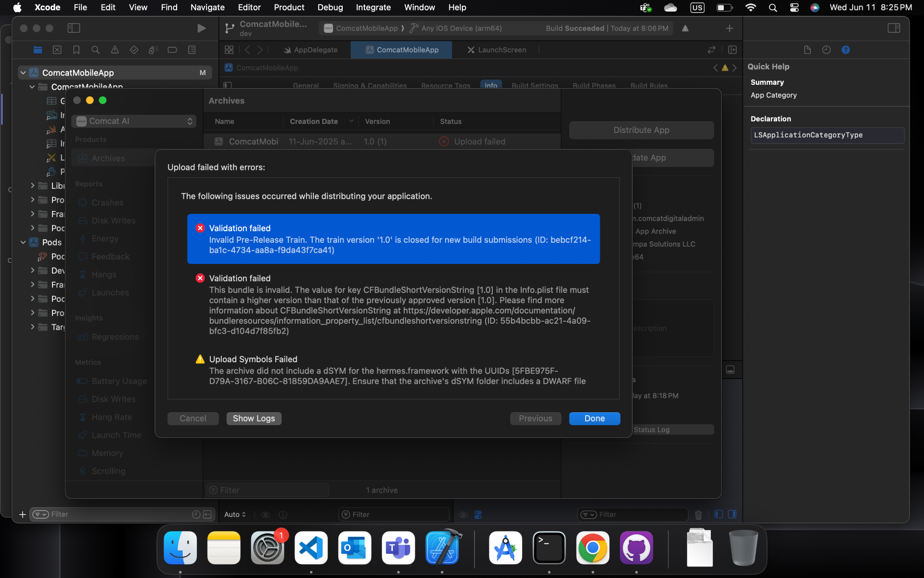Image resolution: width=924 pixels, height=578 pixels.
Task: Toggle the debug area hide button
Action: point(730,370)
